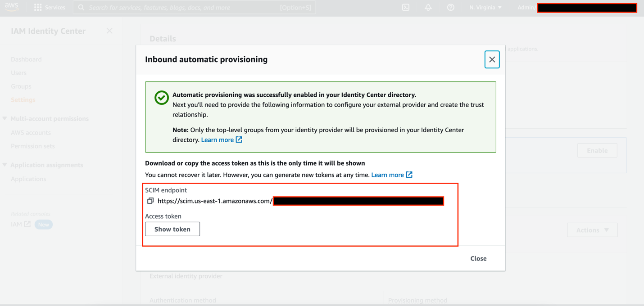Open Dashboard in the sidebar
The width and height of the screenshot is (644, 306).
click(x=26, y=59)
